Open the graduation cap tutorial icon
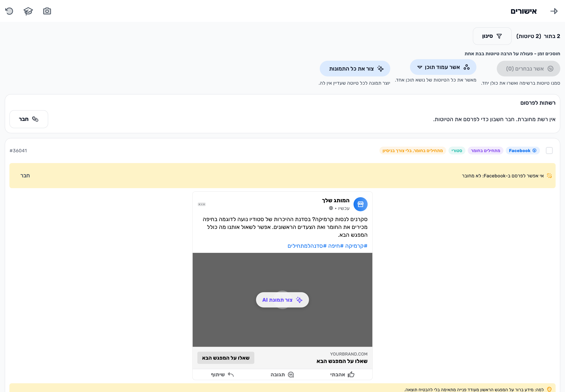Viewport: 565px width, 392px height. pos(28,11)
